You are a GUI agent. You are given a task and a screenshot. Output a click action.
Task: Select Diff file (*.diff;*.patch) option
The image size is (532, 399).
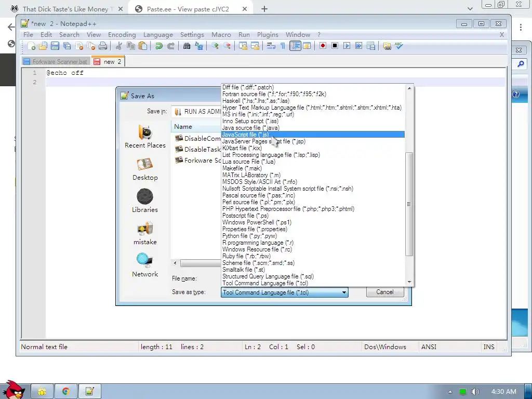tap(312, 87)
